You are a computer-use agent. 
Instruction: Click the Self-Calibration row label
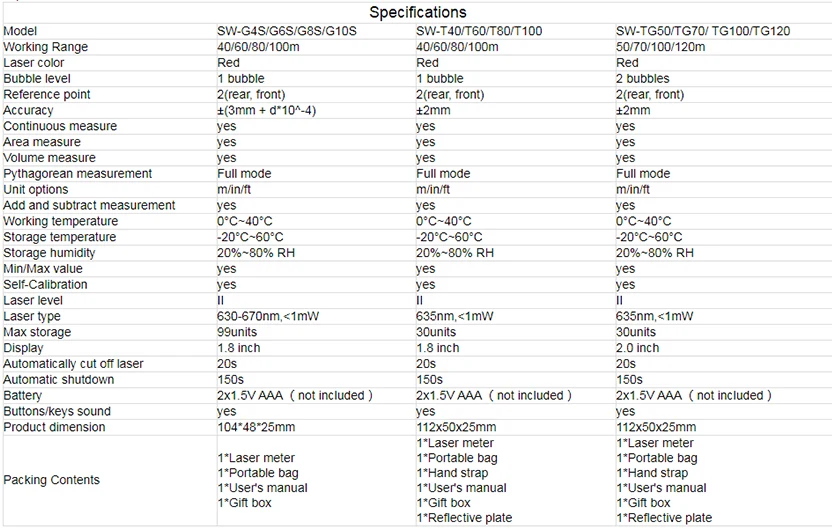(45, 284)
